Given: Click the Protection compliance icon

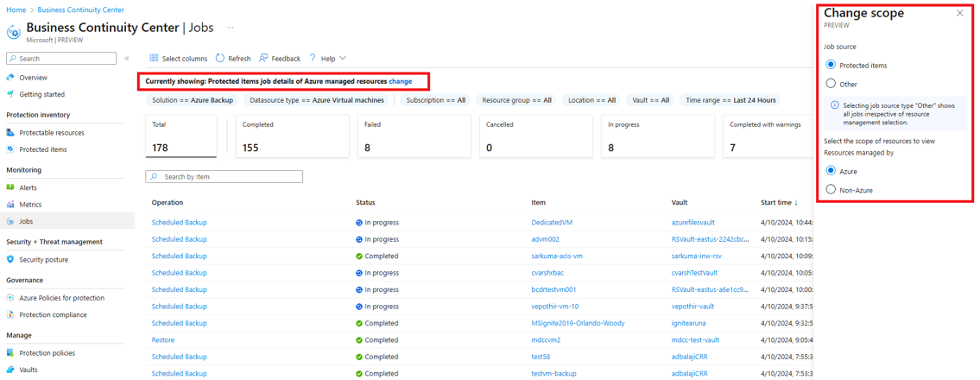Looking at the screenshot, I should (10, 315).
